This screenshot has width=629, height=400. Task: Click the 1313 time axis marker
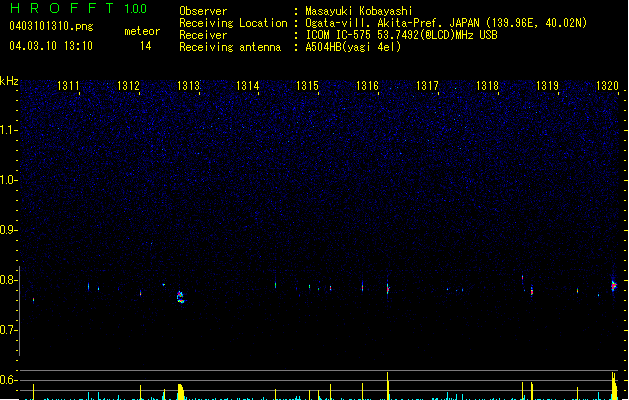point(188,86)
